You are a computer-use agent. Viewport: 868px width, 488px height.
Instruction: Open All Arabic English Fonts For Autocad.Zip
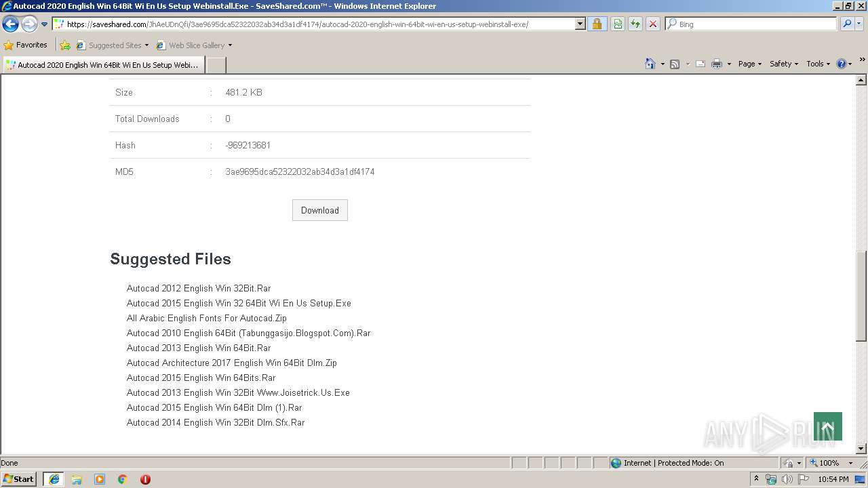coord(207,318)
